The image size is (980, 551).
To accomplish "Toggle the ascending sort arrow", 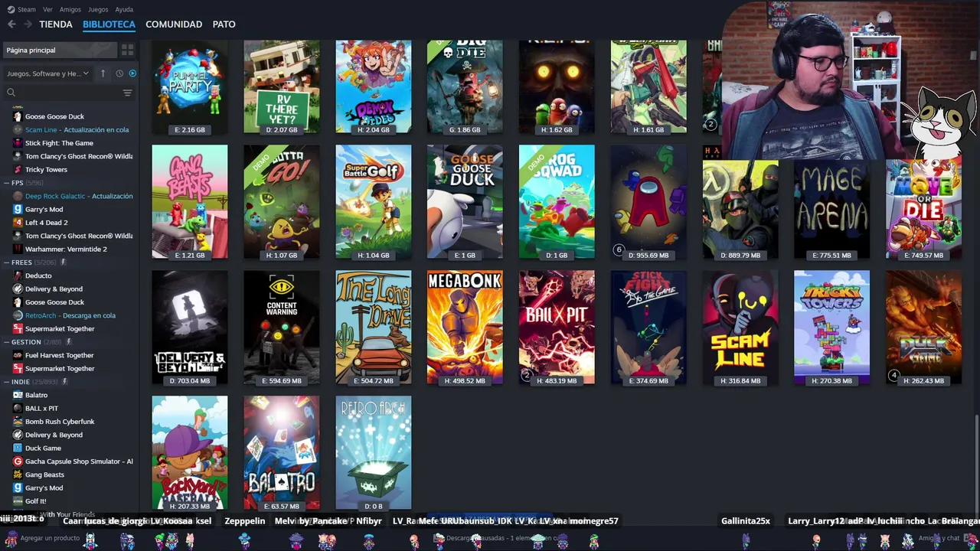I will click(x=103, y=73).
